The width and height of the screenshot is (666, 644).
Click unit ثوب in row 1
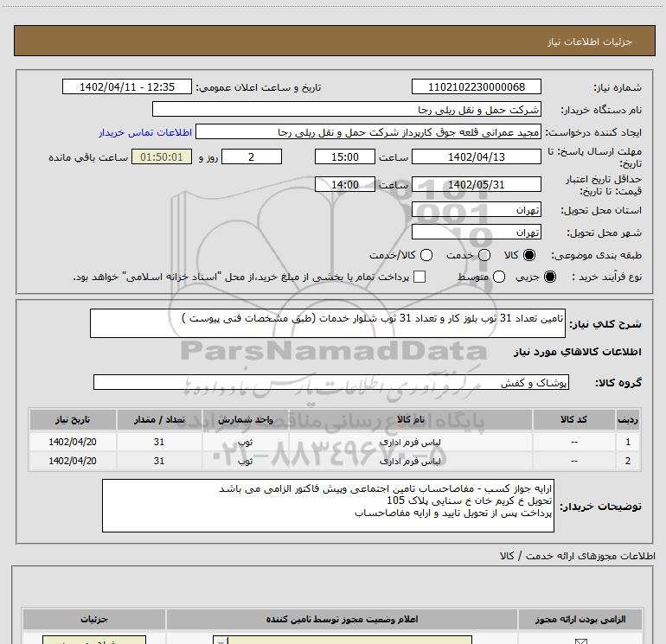pyautogui.click(x=245, y=442)
